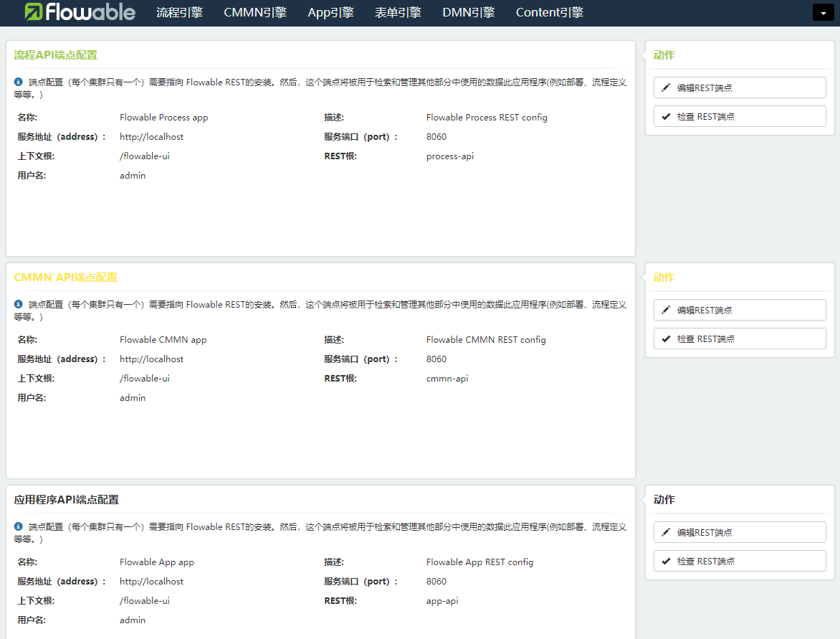840x639 pixels.
Task: Click the REST root value app-api
Action: coord(442,601)
